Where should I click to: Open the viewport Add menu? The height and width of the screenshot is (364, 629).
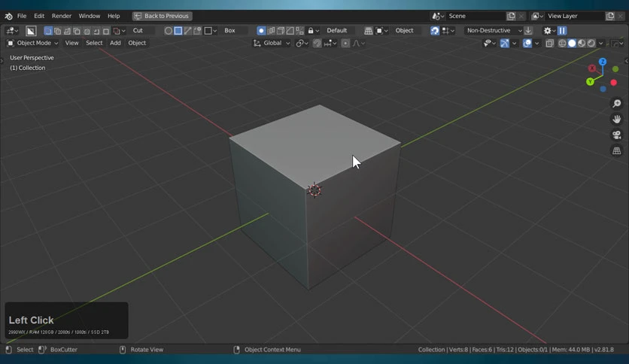click(115, 43)
